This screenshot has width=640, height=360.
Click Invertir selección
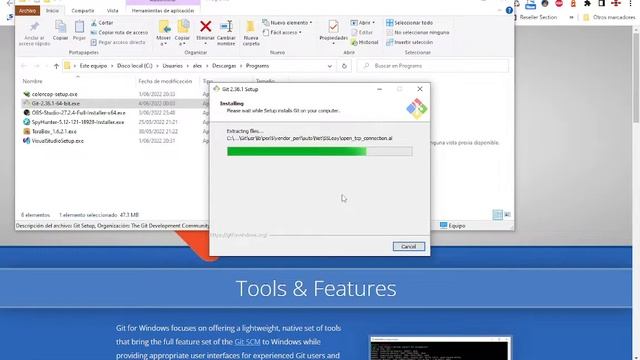click(409, 42)
